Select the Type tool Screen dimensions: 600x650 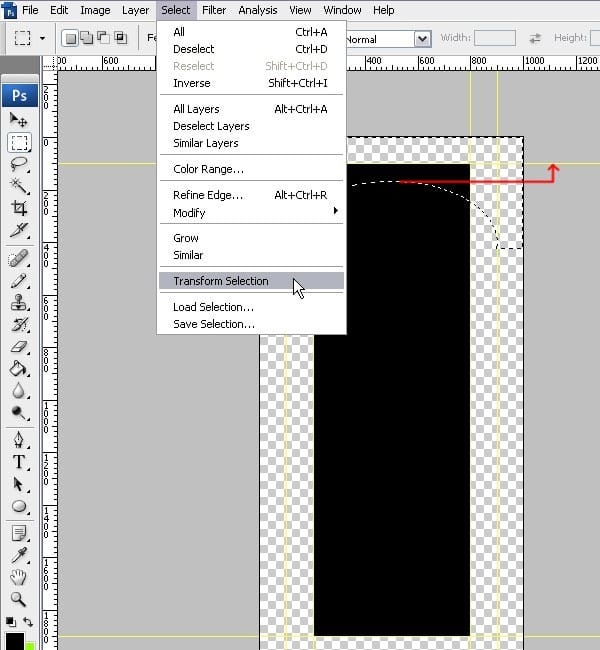point(19,462)
